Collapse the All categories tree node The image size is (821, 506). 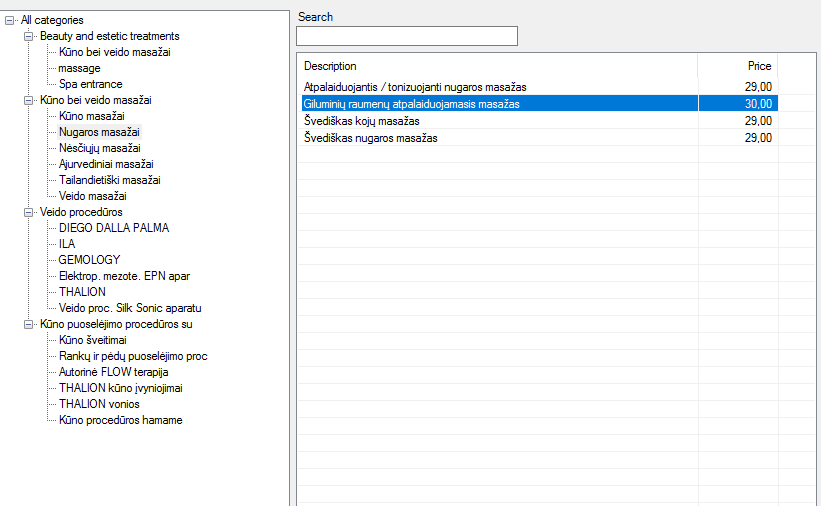coord(9,20)
